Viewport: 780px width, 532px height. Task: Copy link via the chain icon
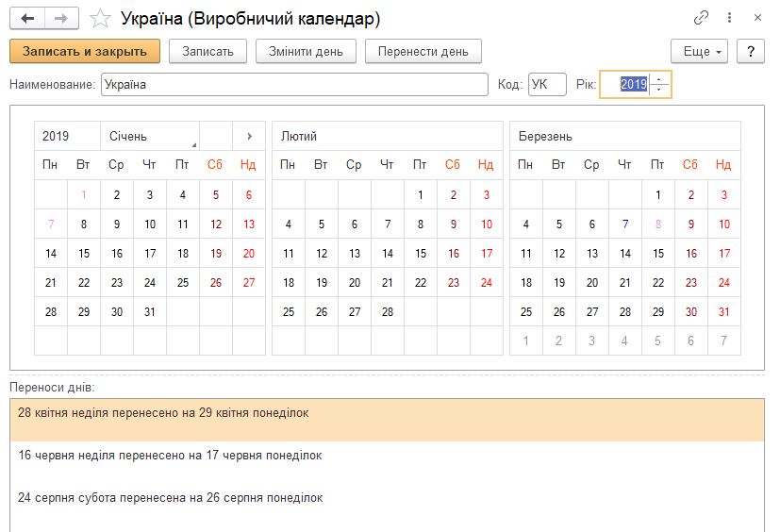701,18
